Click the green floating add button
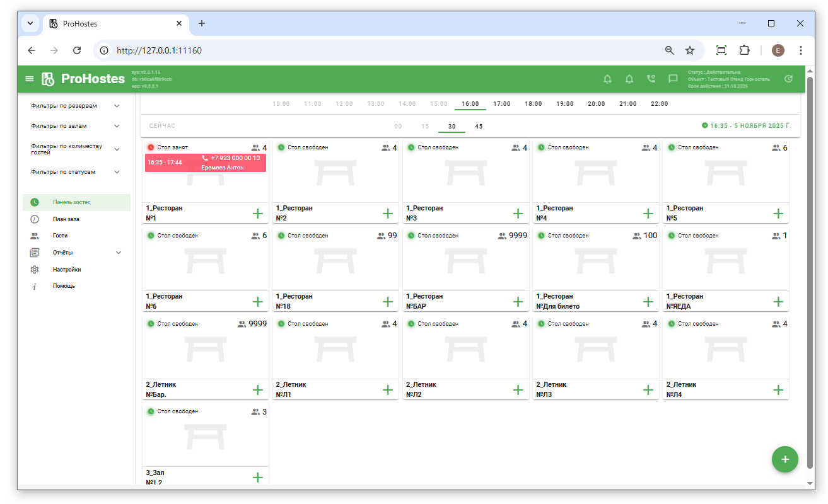The width and height of the screenshot is (828, 504). (784, 459)
